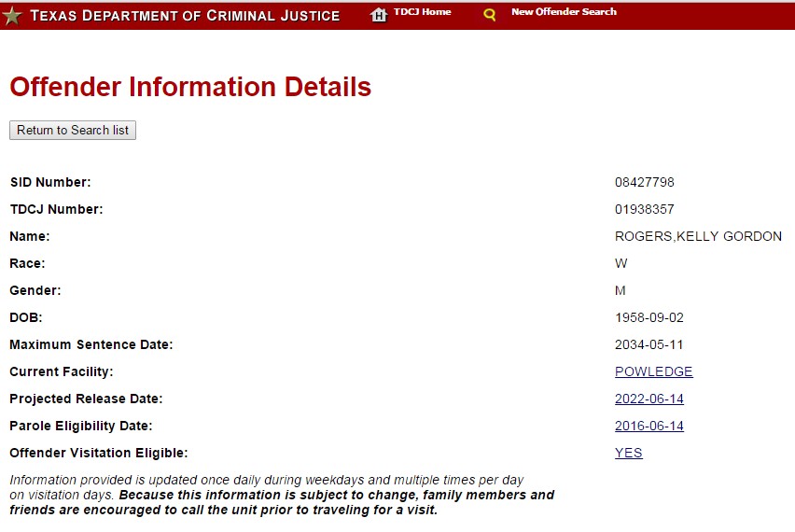Image resolution: width=795 pixels, height=532 pixels.
Task: Click the magnifying glass search icon
Action: tap(489, 15)
